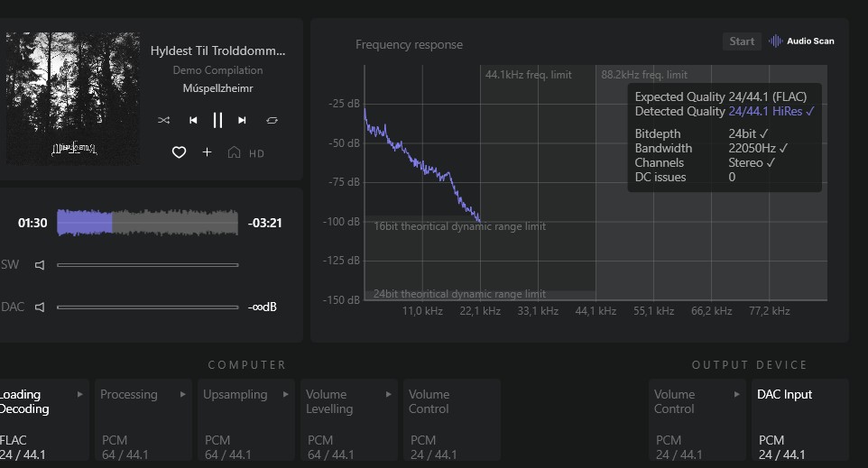Click the Expected Quality 24/44.1 (FLAC) text

coord(721,96)
